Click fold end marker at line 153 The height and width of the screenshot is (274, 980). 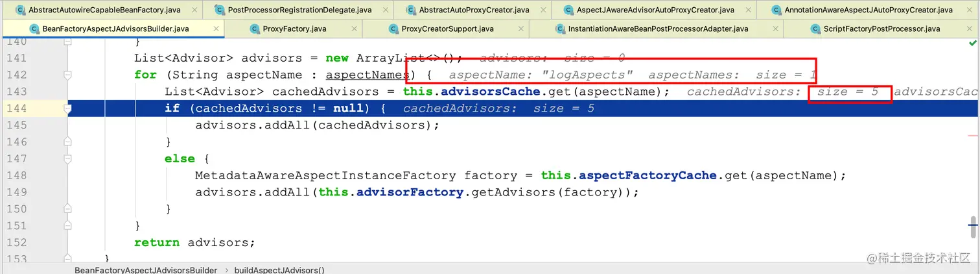tap(67, 258)
